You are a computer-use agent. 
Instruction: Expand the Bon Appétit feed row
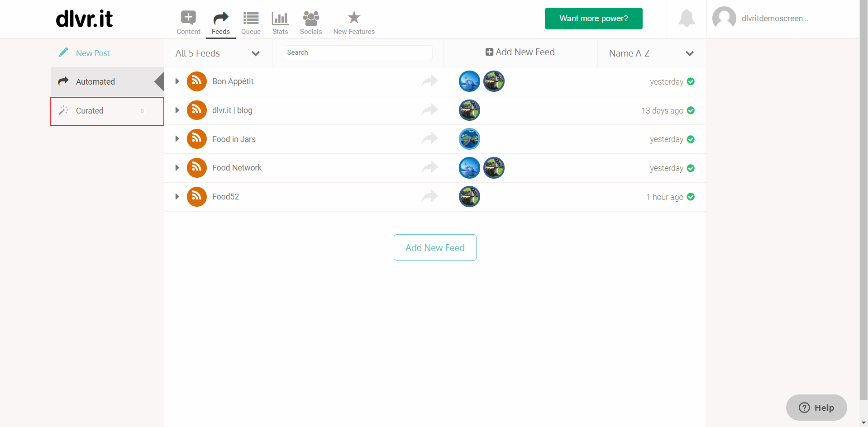177,81
